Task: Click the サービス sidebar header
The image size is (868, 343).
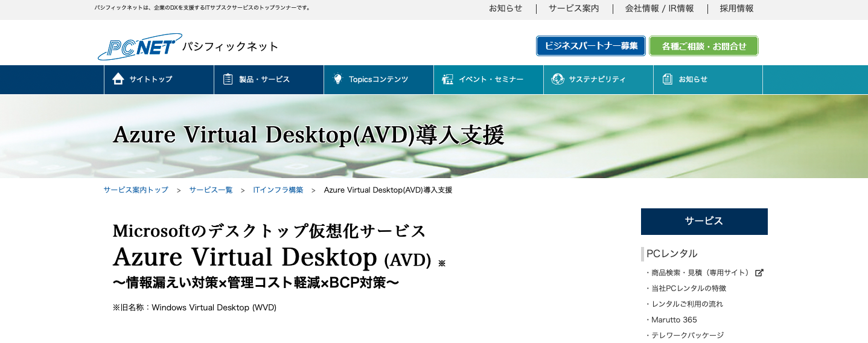Action: pos(704,222)
